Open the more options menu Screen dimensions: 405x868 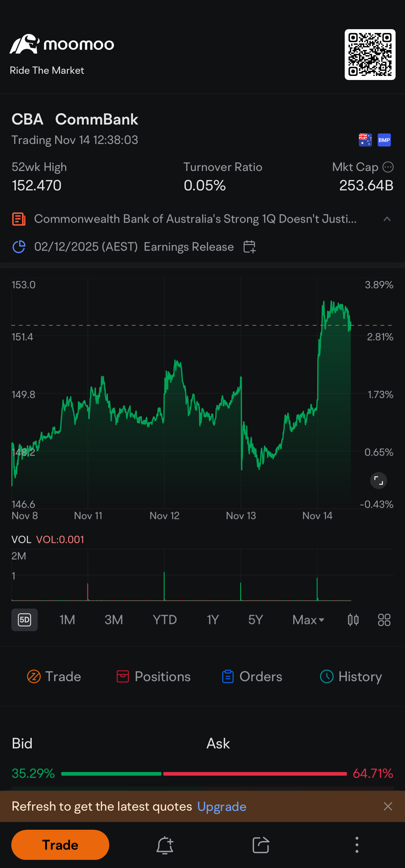pos(357,845)
